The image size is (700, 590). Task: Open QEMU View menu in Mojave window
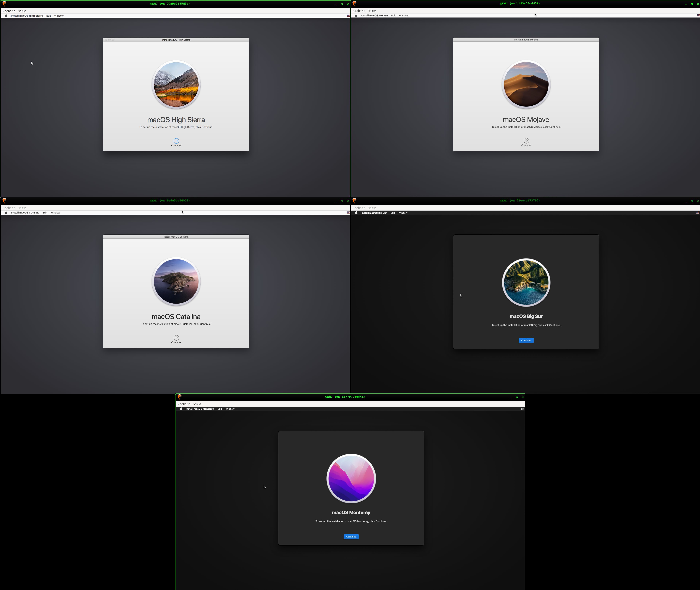click(x=372, y=11)
